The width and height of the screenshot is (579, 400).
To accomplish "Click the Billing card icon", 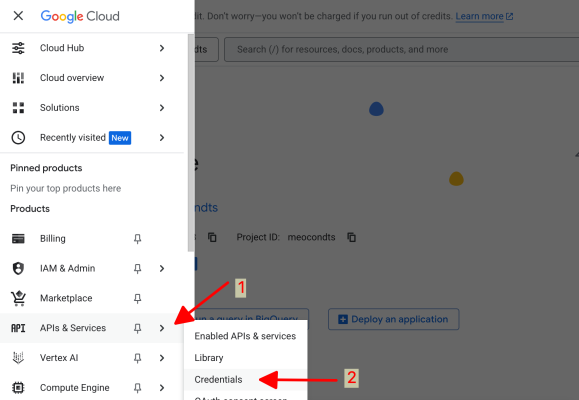I will 18,239.
